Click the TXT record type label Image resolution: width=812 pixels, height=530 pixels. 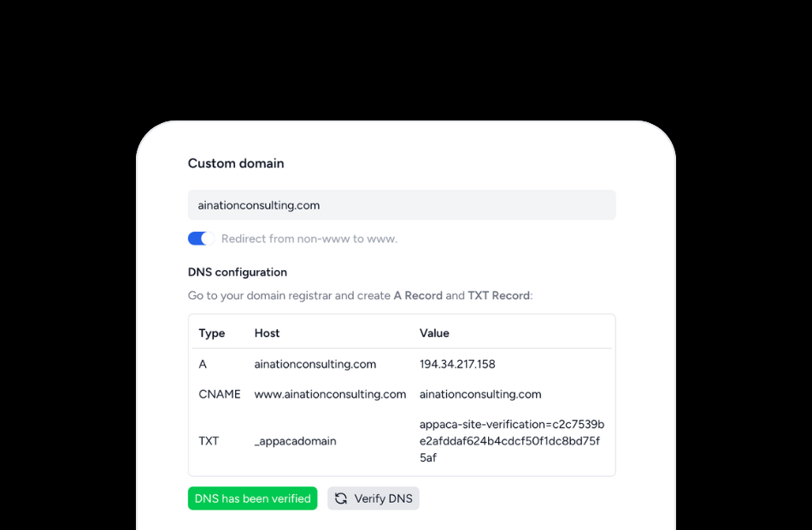pos(208,441)
